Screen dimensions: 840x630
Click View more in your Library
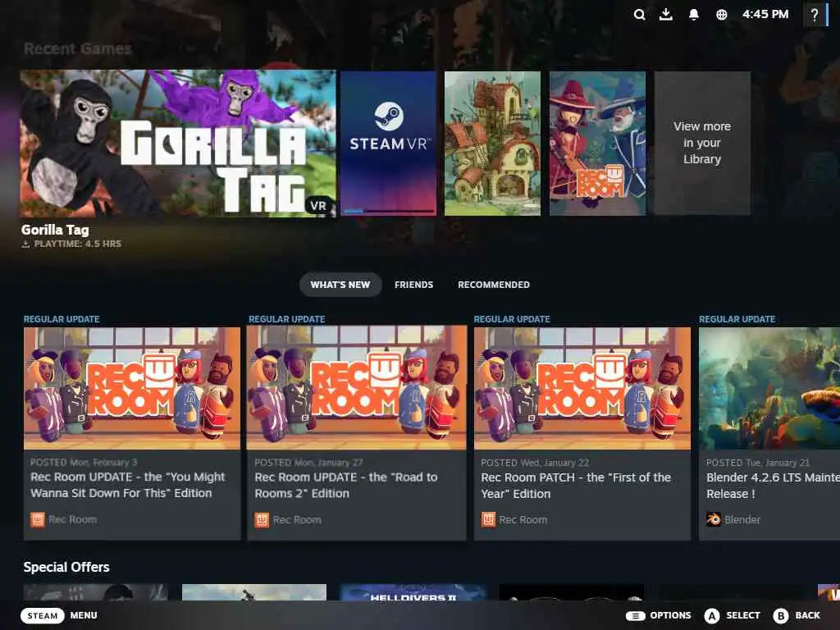(x=702, y=143)
